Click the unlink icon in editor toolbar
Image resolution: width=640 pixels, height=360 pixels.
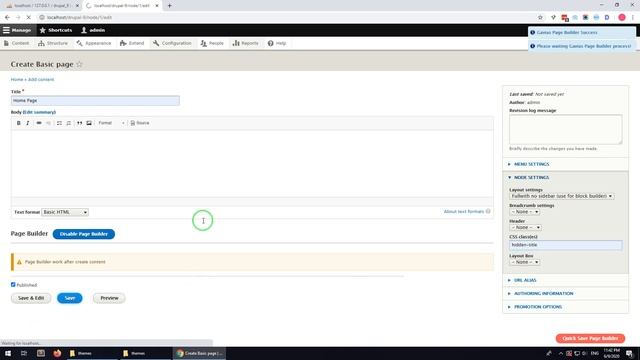[x=49, y=123]
